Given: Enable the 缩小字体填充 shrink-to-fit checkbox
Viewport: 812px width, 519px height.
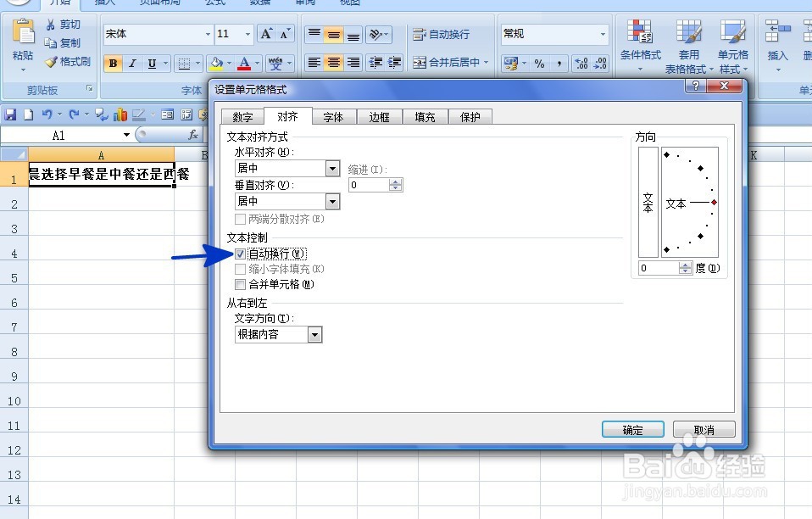Looking at the screenshot, I should tap(239, 270).
